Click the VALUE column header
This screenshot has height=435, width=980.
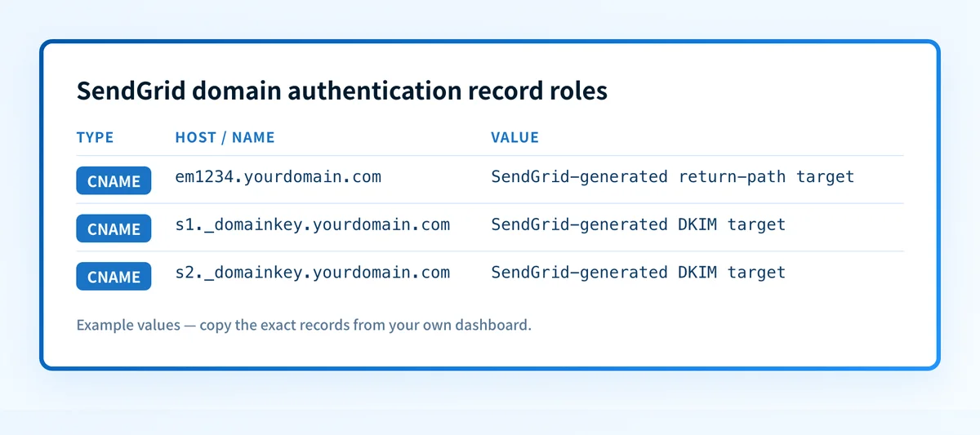point(514,137)
